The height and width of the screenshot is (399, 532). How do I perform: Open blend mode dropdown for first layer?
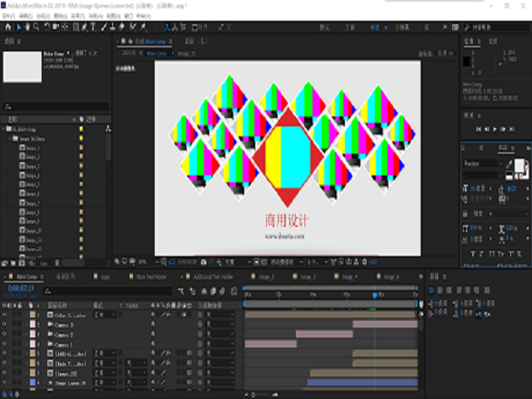tap(104, 315)
